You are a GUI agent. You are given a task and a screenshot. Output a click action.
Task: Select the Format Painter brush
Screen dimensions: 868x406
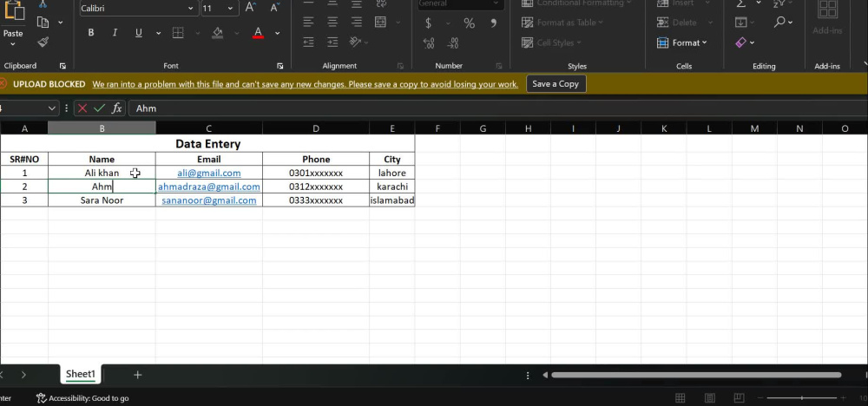pyautogui.click(x=43, y=42)
